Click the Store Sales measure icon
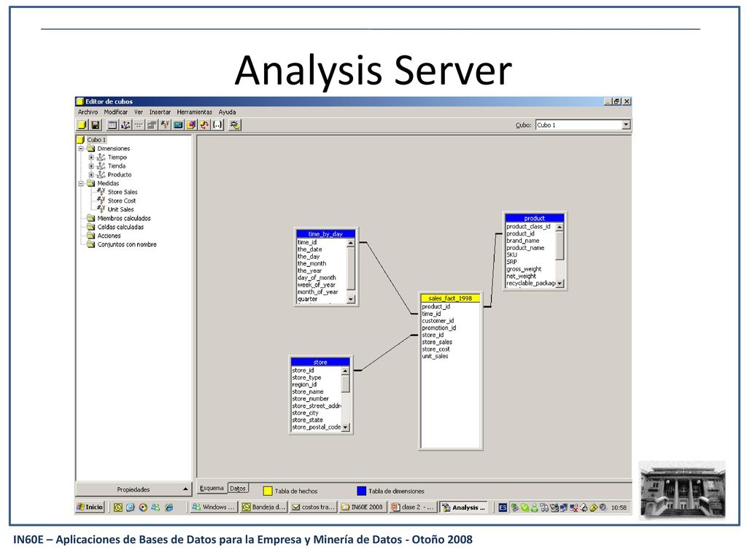747x560 pixels. tap(101, 192)
